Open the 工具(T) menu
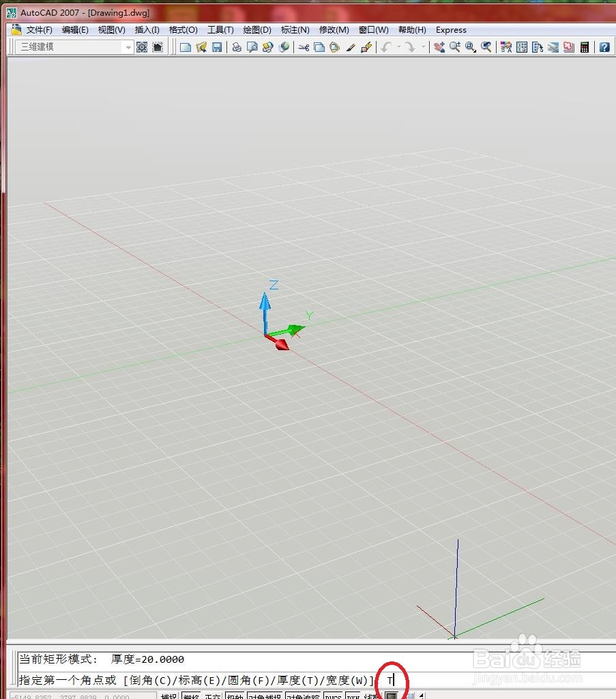The width and height of the screenshot is (616, 699). tap(220, 30)
